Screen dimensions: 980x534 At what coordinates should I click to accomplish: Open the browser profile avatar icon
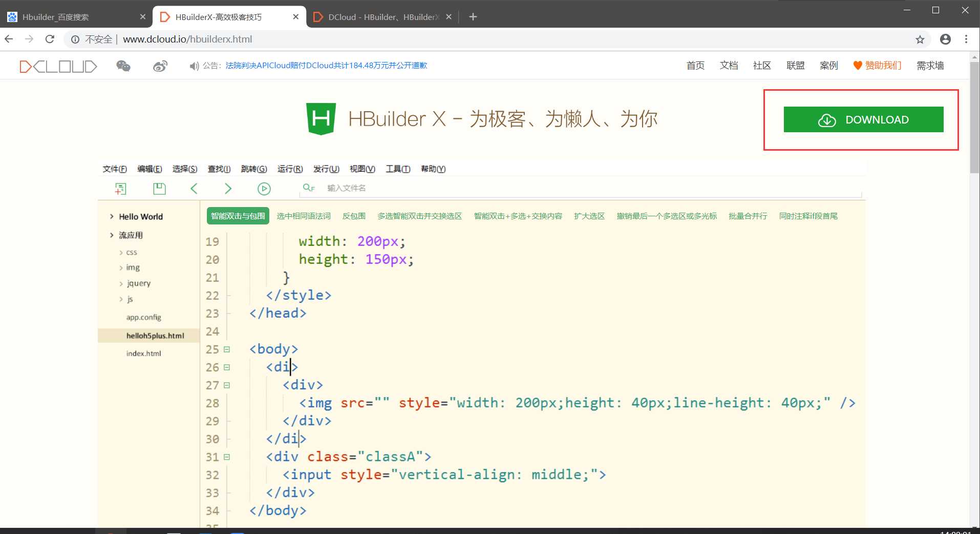(946, 39)
